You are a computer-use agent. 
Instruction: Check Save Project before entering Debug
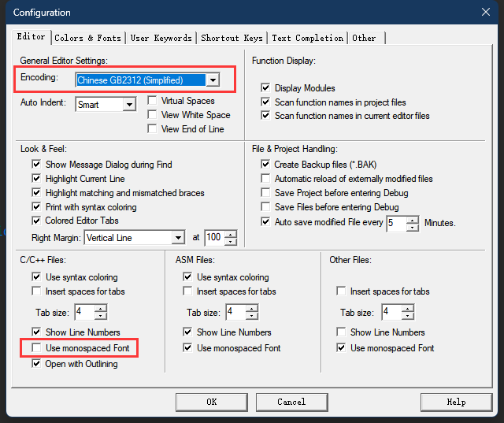coord(265,192)
